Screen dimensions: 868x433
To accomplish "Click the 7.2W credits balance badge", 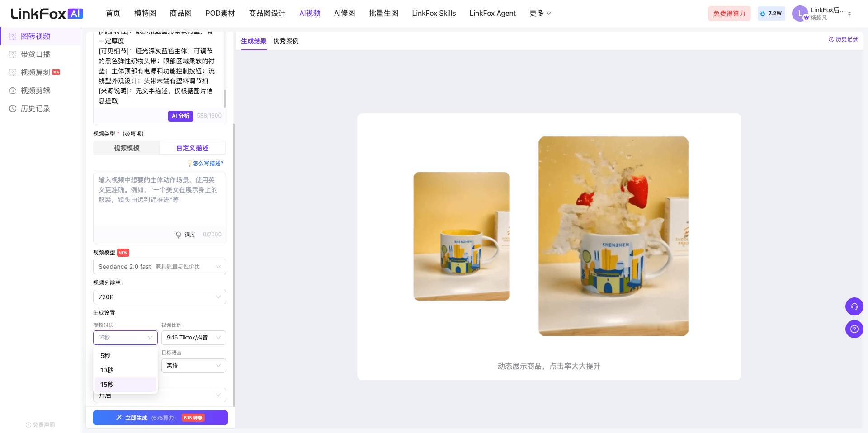I will click(771, 14).
